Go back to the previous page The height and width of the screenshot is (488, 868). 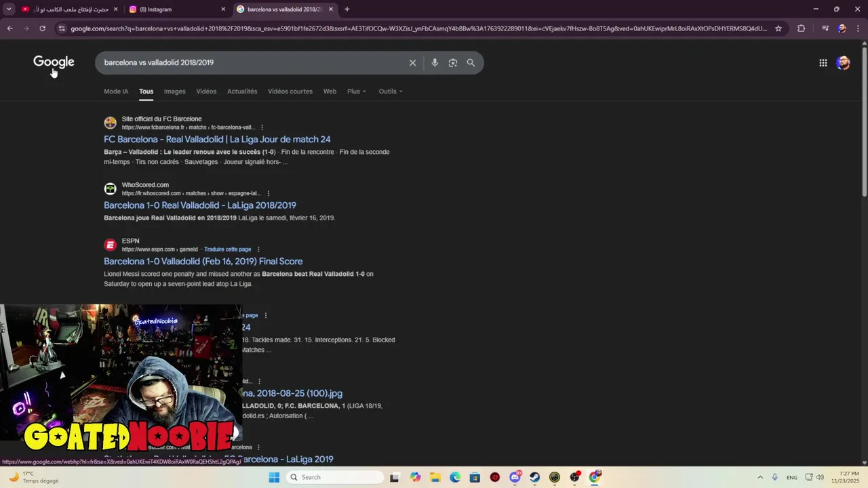[9, 28]
